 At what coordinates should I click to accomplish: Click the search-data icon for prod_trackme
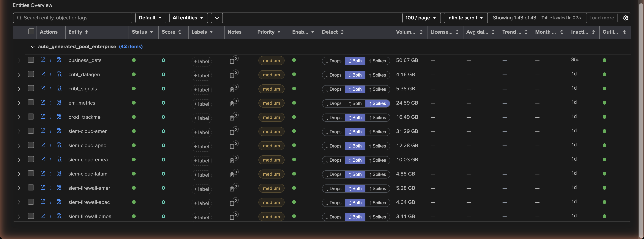(59, 117)
